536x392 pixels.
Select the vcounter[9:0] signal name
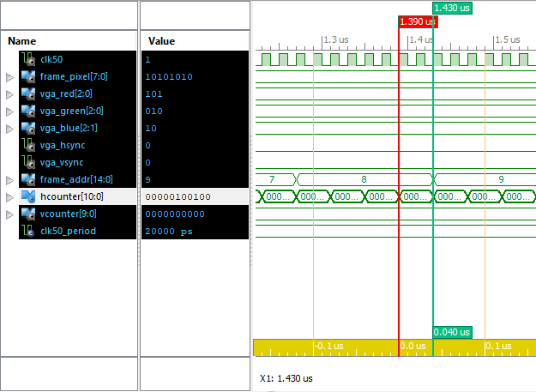point(69,214)
